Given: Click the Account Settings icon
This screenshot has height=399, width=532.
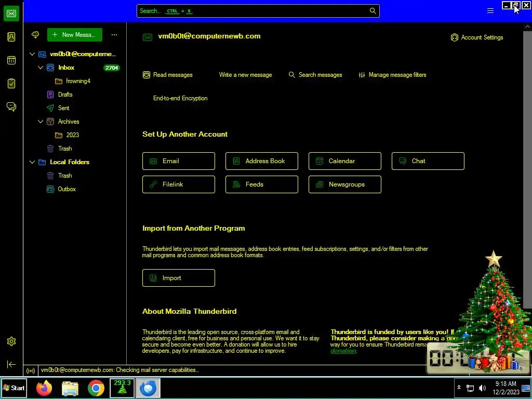Looking at the screenshot, I should click(x=454, y=37).
